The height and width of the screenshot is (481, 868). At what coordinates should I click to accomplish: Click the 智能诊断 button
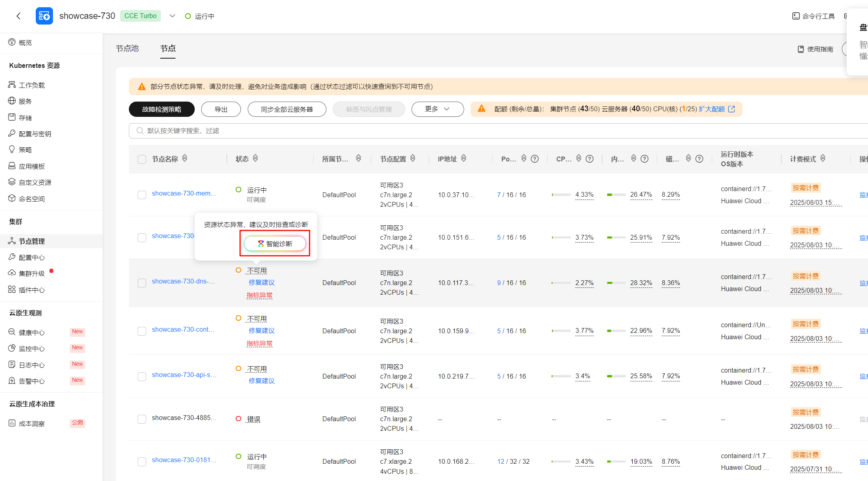(x=275, y=244)
